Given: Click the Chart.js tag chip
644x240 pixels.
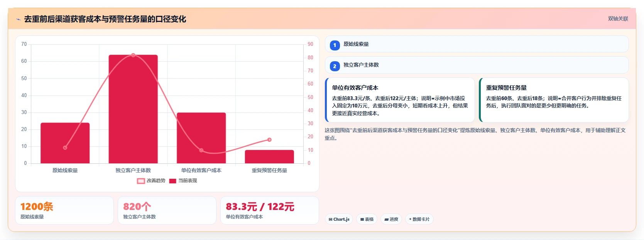Looking at the screenshot, I should point(339,219).
